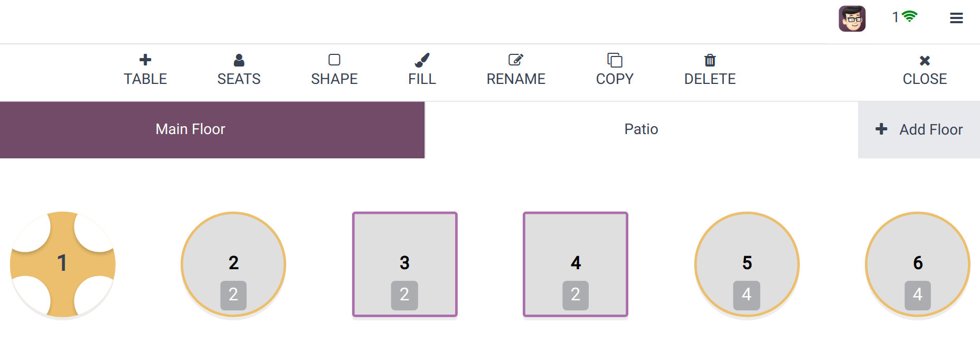
Task: Click the Add Floor button
Action: 919,129
